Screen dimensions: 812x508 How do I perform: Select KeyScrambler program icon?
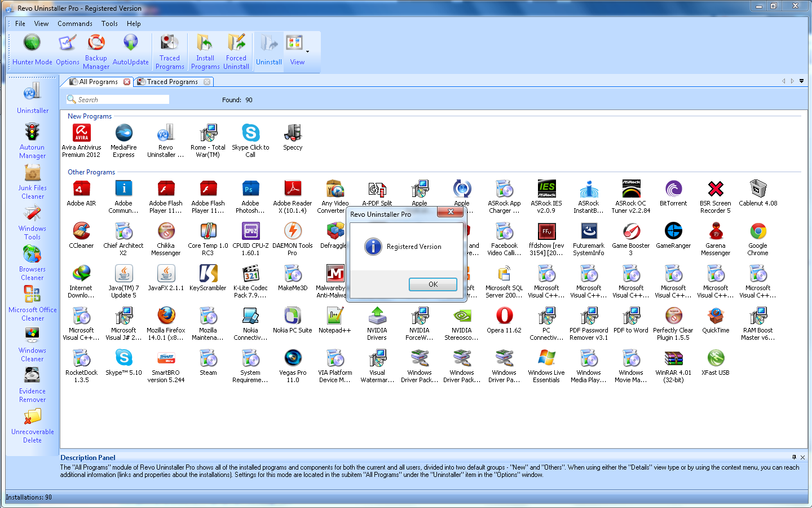point(208,278)
